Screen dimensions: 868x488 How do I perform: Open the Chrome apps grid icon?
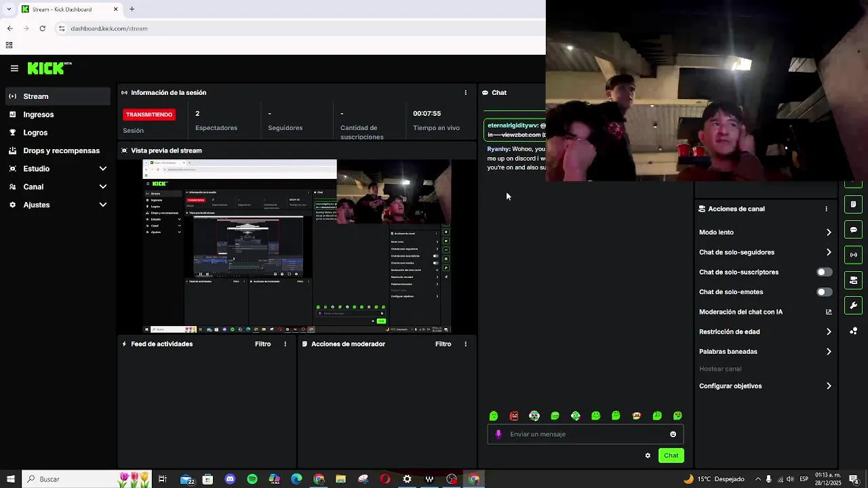pyautogui.click(x=9, y=45)
